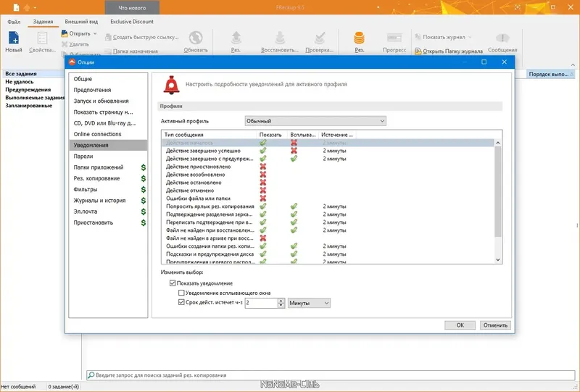Open the Exclusive Discount tab
Screen dimensions: 580x392
coord(132,22)
